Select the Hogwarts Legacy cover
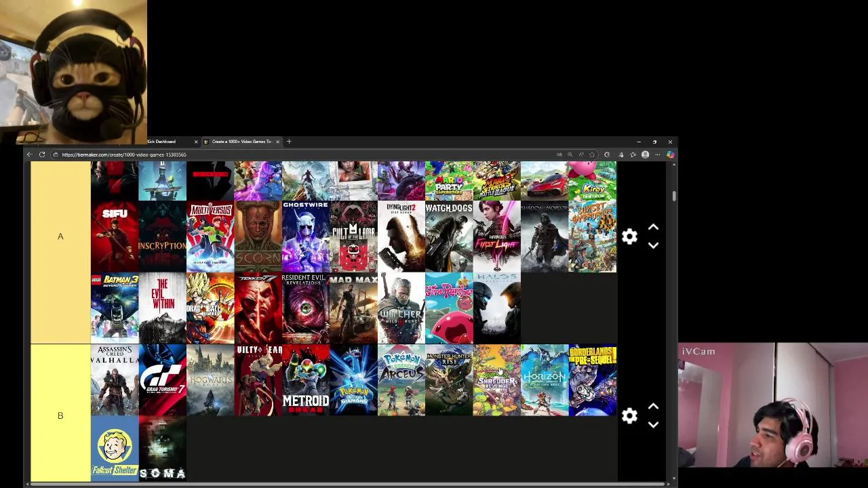This screenshot has width=868, height=488. [x=210, y=380]
